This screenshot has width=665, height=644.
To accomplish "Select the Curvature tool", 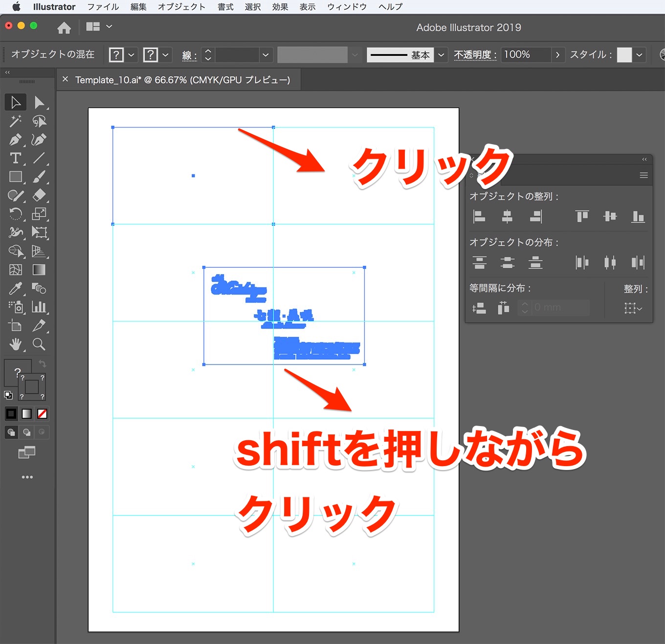I will tap(39, 140).
